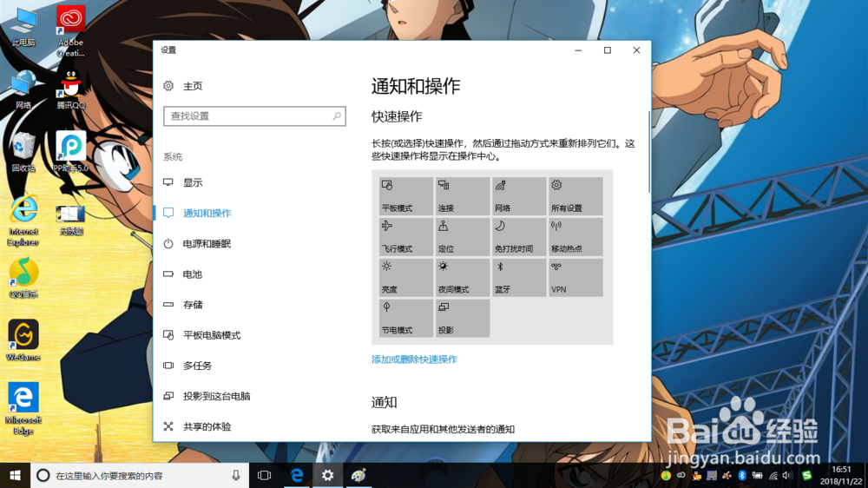Open the Wi-Fi network tray icon

(773, 475)
